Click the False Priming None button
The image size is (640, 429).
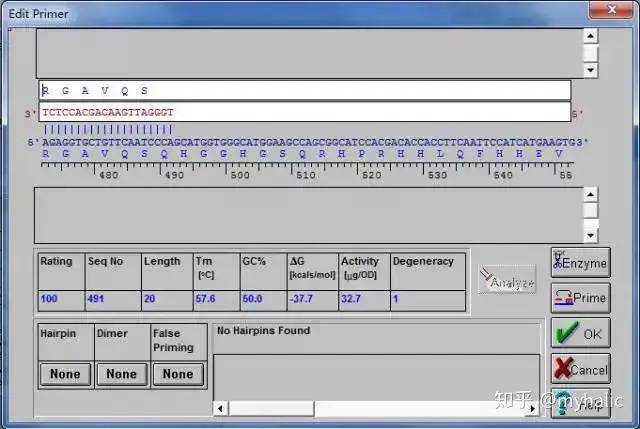pyautogui.click(x=178, y=374)
